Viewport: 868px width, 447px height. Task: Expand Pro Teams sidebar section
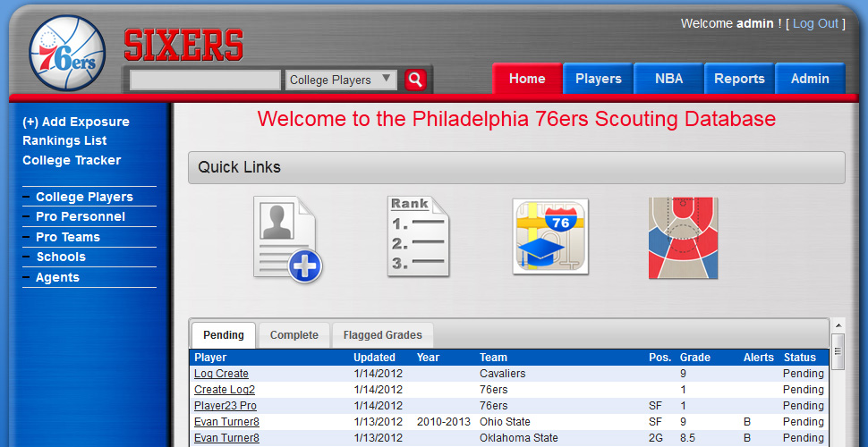67,237
